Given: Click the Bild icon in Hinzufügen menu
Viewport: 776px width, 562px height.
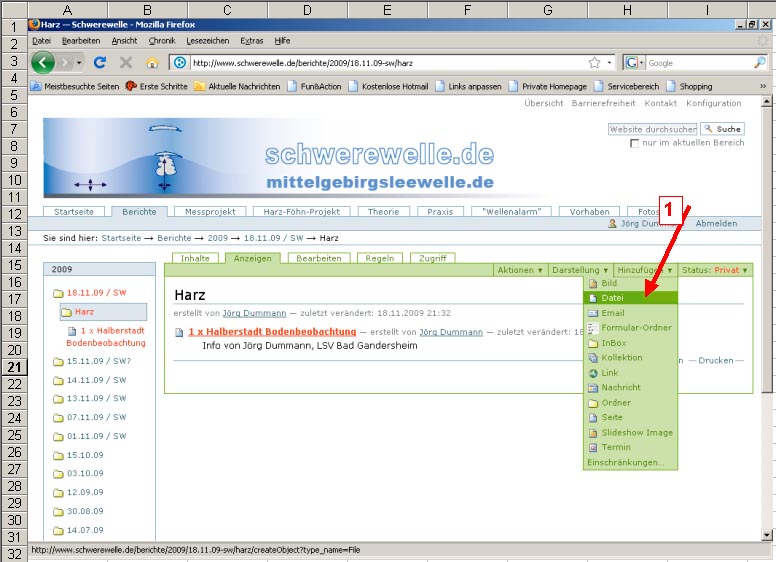Looking at the screenshot, I should (x=592, y=283).
